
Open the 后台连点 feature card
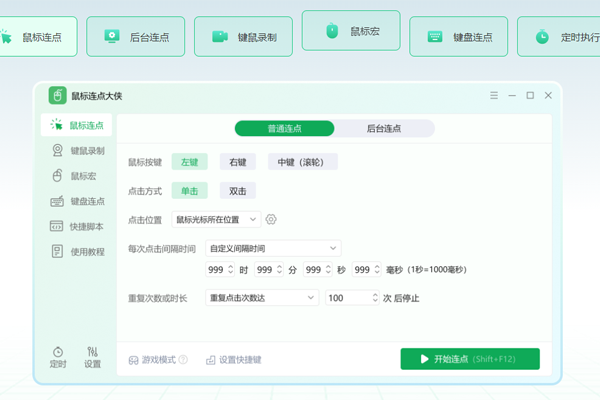[135, 37]
